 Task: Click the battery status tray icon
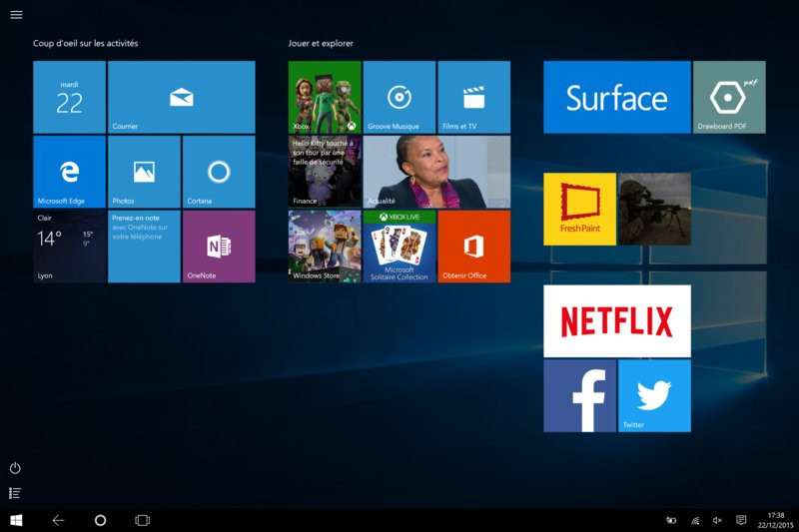coord(671,520)
